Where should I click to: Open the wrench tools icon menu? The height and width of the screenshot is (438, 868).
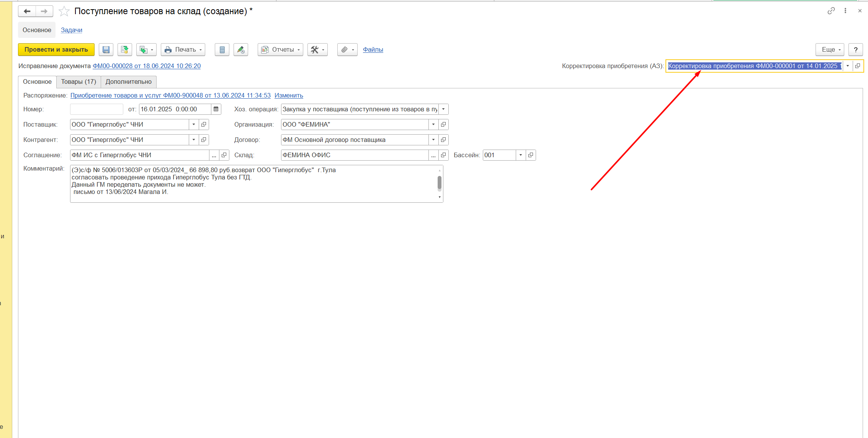tap(317, 50)
